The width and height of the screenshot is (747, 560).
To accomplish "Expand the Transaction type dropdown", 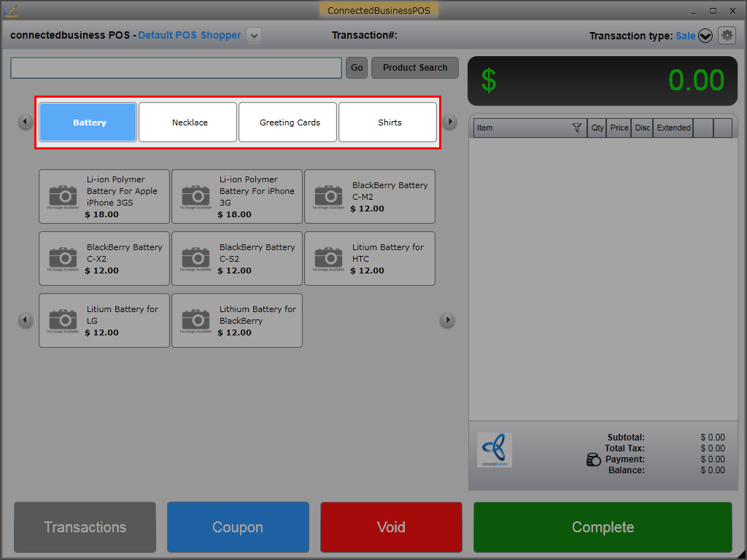I will (x=705, y=36).
